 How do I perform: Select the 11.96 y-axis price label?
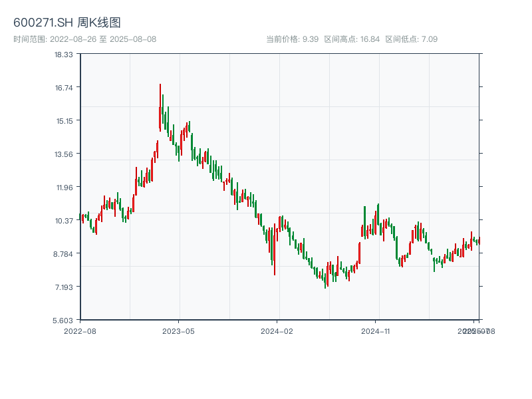(x=64, y=188)
